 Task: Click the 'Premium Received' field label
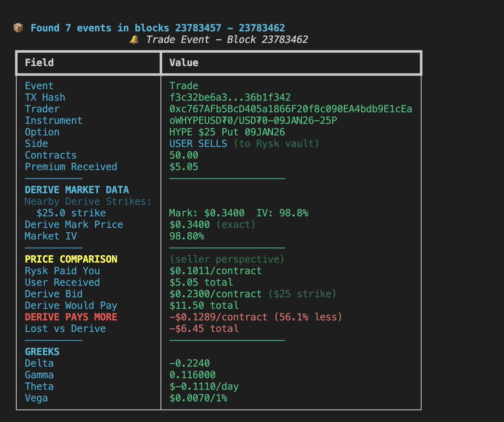tap(71, 167)
